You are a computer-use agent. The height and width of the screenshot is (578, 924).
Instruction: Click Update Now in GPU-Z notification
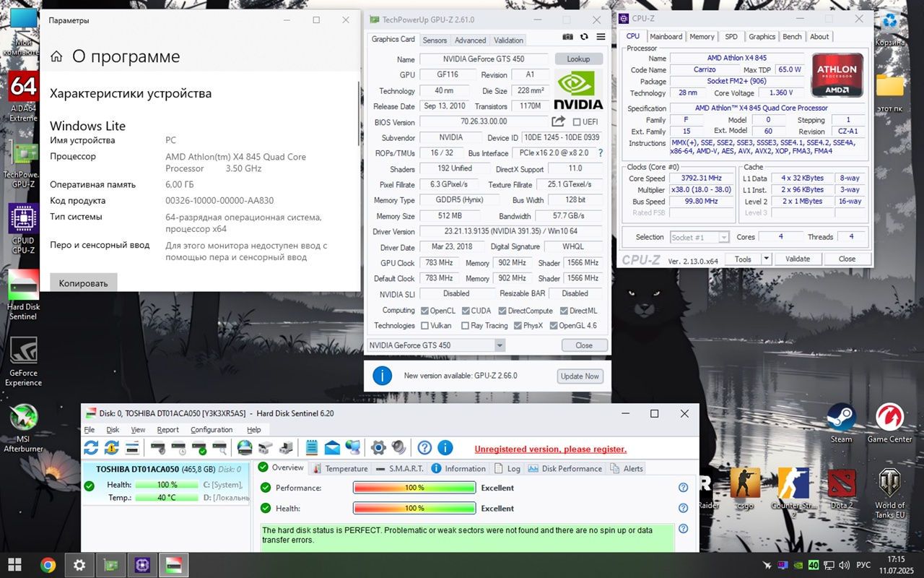580,376
